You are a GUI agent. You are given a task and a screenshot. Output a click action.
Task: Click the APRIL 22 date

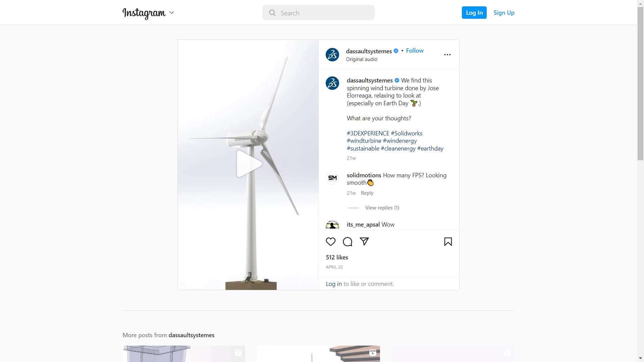334,267
